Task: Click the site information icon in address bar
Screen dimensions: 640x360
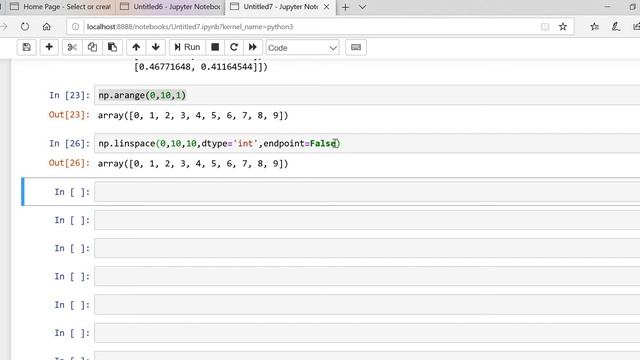Action: pyautogui.click(x=76, y=27)
